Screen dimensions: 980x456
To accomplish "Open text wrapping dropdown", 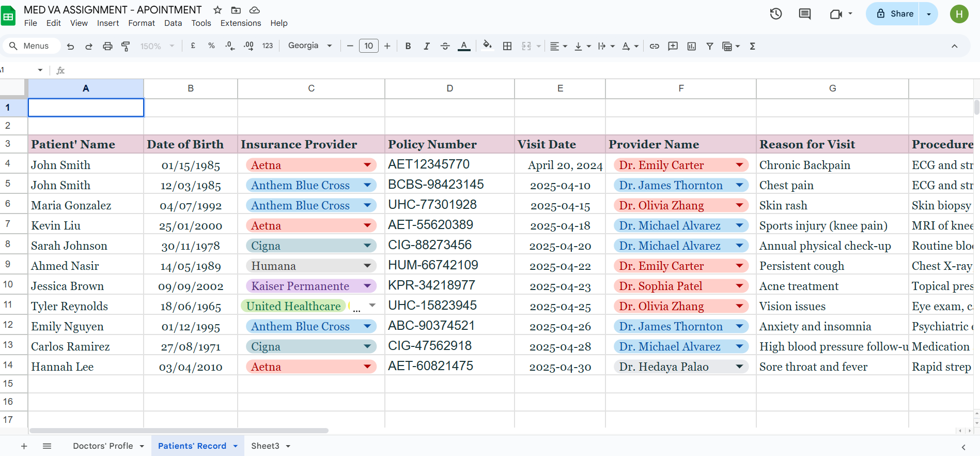I will coord(606,46).
